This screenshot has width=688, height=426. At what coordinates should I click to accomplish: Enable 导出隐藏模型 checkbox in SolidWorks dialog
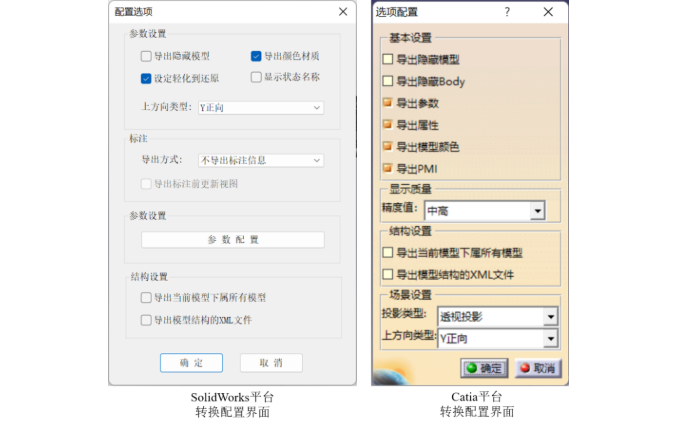[x=146, y=56]
